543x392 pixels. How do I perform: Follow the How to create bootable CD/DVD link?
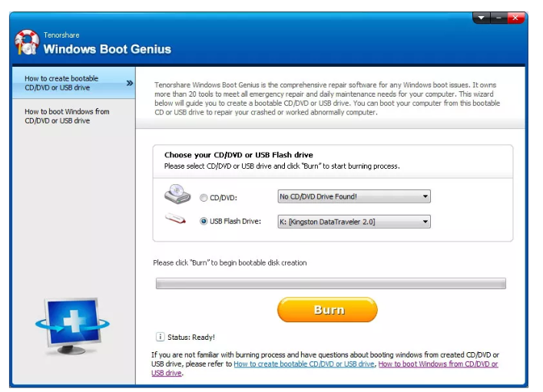tap(304, 364)
